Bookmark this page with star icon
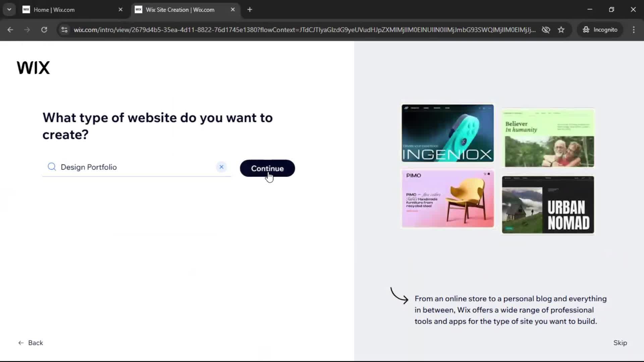This screenshot has height=362, width=644. tap(561, 29)
